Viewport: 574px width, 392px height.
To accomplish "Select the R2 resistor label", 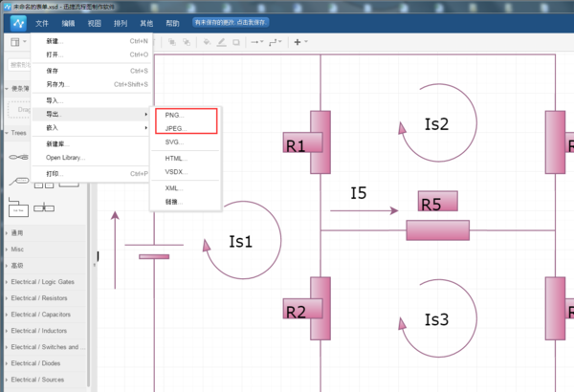I will tap(302, 309).
